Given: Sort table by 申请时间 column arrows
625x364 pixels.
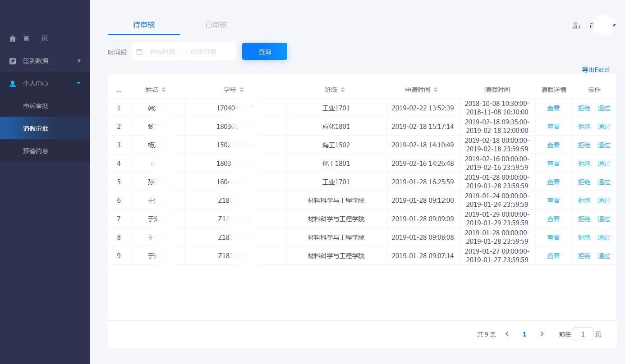Looking at the screenshot, I should pyautogui.click(x=436, y=90).
